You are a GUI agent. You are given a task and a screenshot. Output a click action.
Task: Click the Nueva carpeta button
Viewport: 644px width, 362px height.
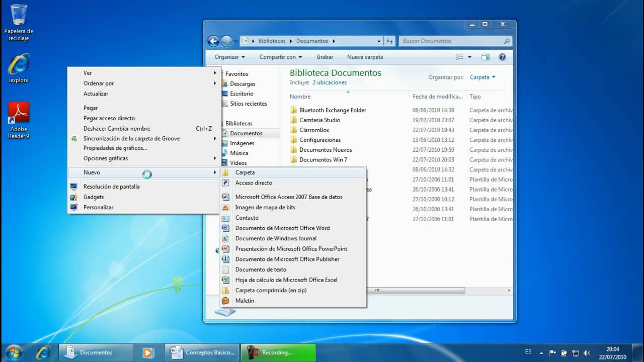365,57
